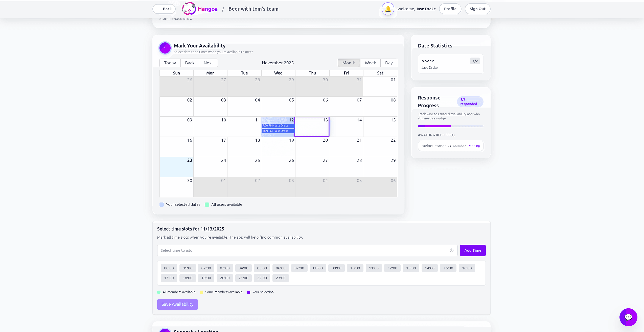Toggle the 19:00 time slot

point(206,278)
